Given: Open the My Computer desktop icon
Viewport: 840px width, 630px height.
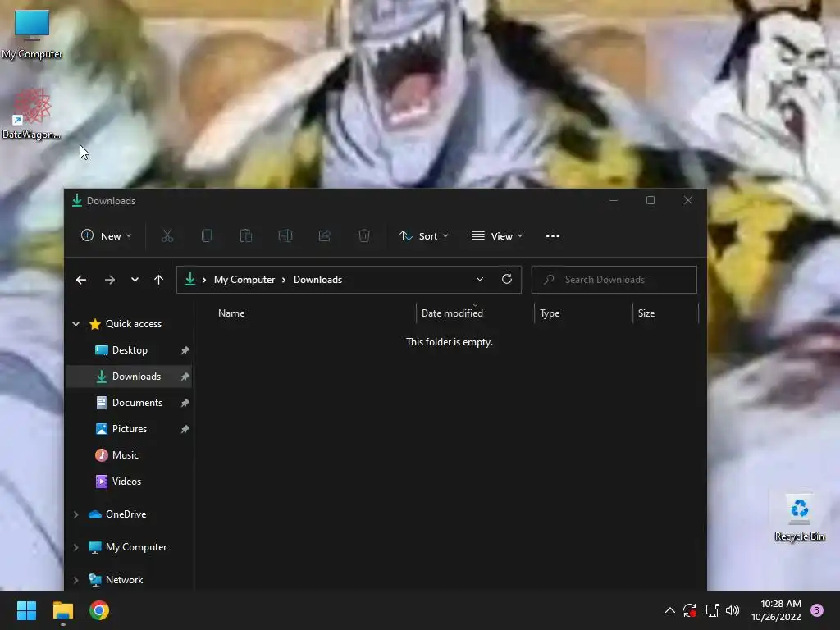Looking at the screenshot, I should [32, 34].
